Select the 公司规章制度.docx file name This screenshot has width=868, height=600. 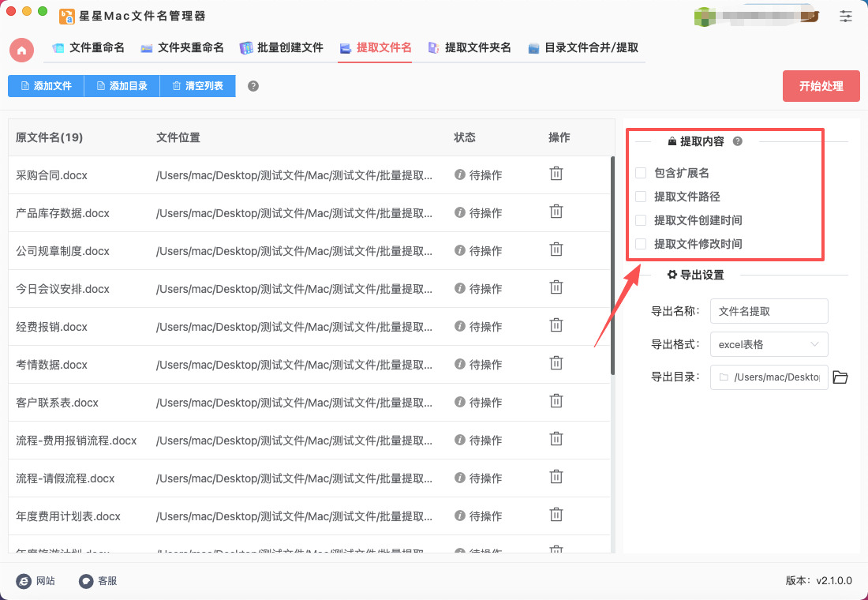[x=62, y=251]
